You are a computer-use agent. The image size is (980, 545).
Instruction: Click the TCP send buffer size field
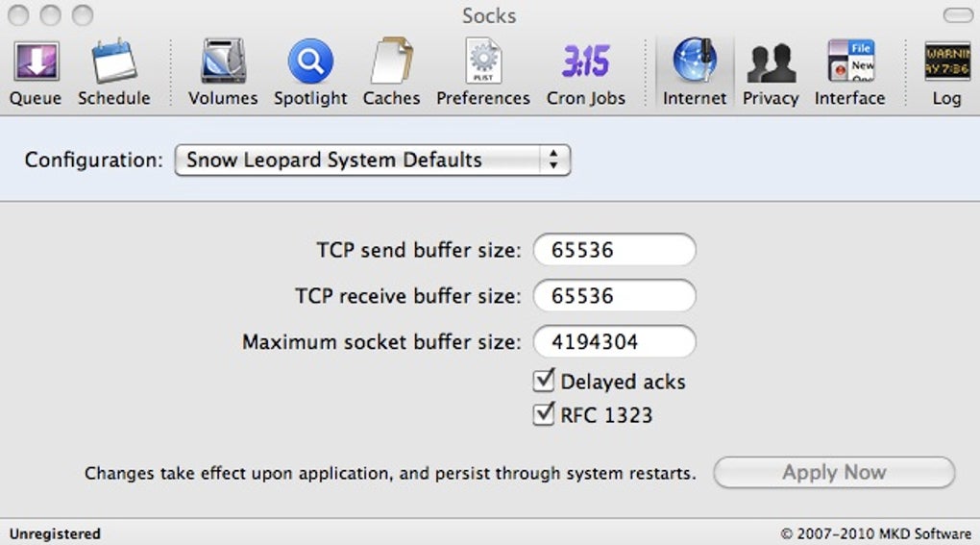click(x=614, y=250)
